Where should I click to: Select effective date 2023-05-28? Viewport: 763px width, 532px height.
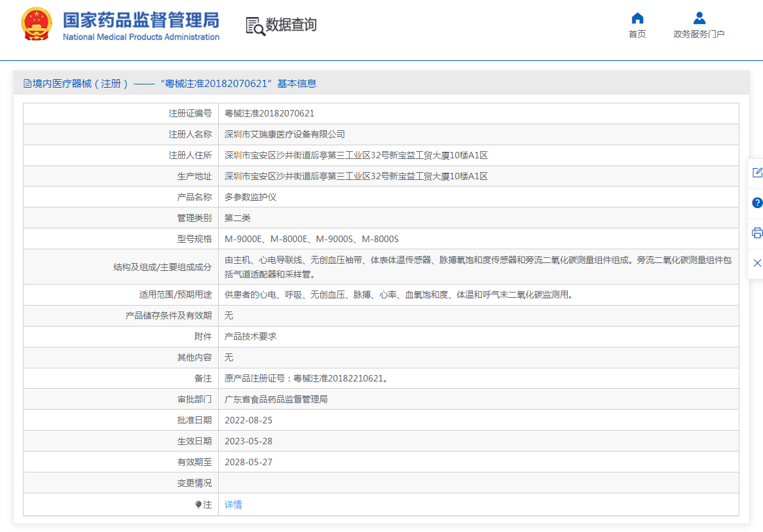pyautogui.click(x=248, y=441)
